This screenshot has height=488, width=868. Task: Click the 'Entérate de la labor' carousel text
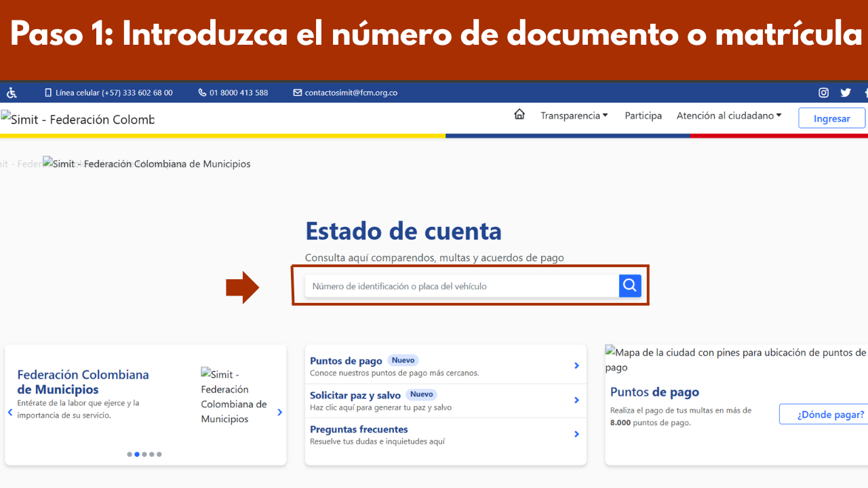click(78, 409)
